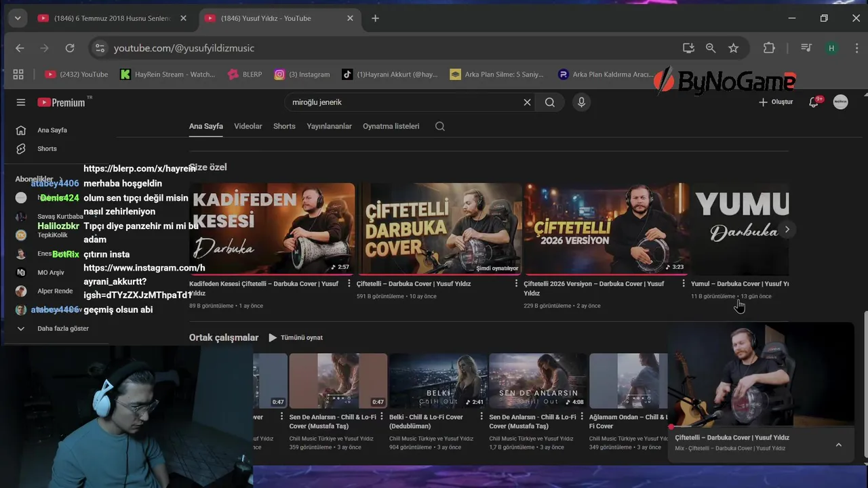The width and height of the screenshot is (868, 488).
Task: Open options for Sen De Anlarsın 359 görüntüleme
Action: (x=382, y=416)
